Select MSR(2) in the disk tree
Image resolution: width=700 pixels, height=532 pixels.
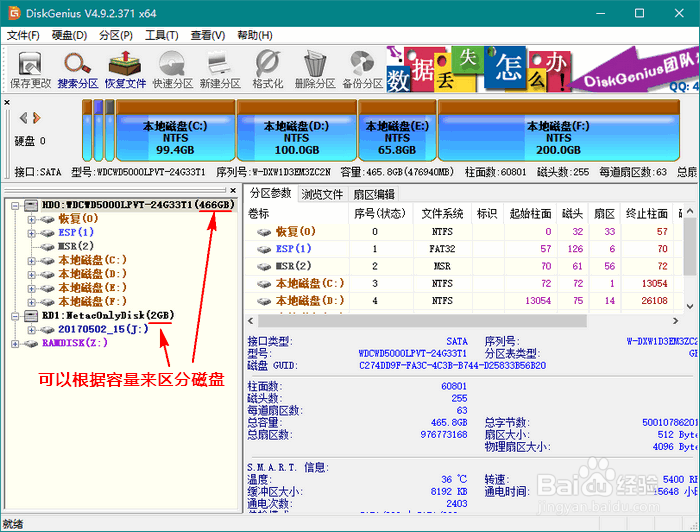(x=76, y=246)
